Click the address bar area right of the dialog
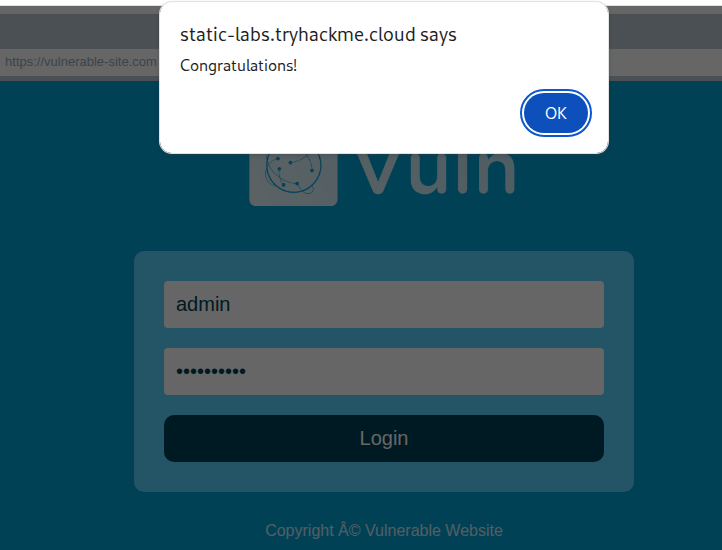The image size is (722, 550). pyautogui.click(x=665, y=62)
